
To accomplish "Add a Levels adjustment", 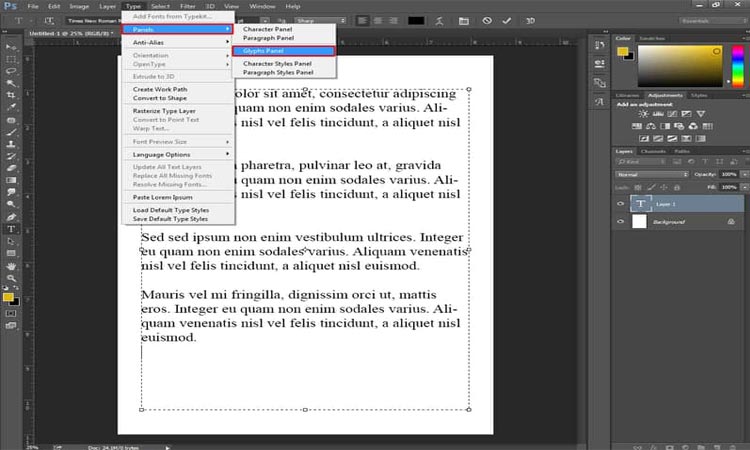I will point(658,114).
